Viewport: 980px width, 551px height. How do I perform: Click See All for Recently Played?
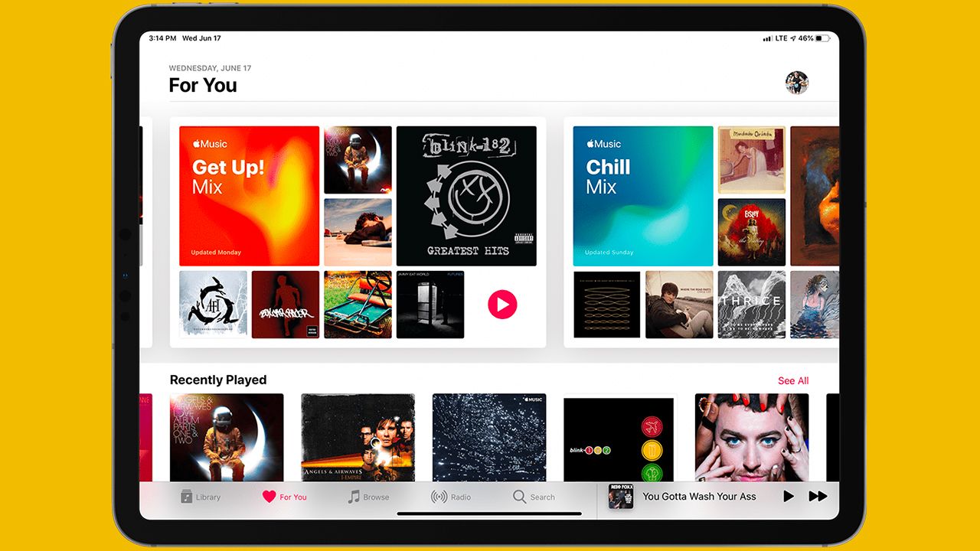pos(793,380)
